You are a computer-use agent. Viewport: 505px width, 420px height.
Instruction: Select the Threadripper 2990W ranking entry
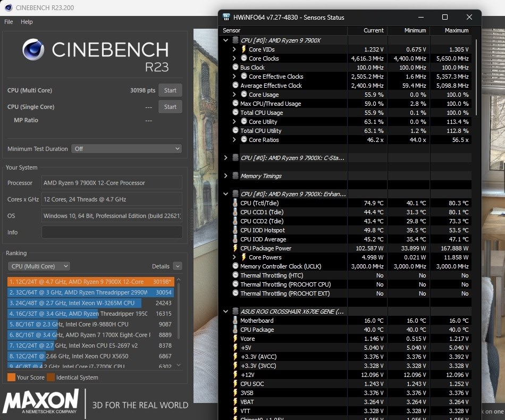tap(91, 292)
